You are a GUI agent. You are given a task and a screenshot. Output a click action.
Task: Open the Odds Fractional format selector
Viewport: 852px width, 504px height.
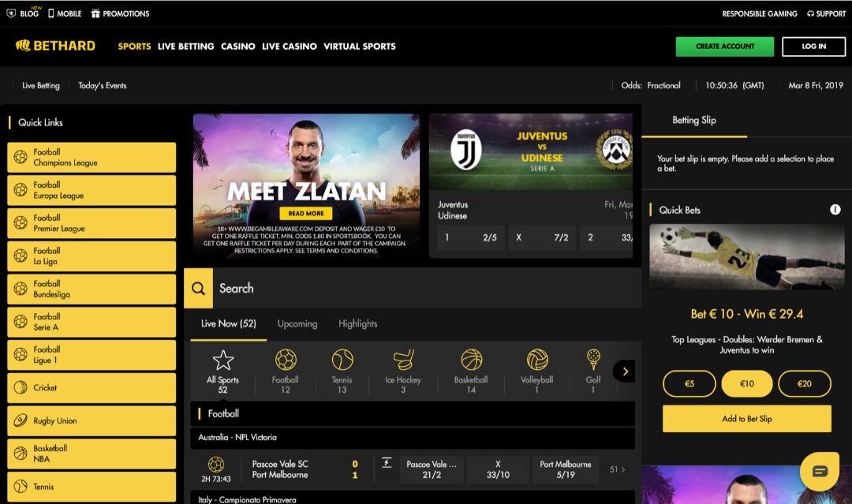tap(651, 85)
